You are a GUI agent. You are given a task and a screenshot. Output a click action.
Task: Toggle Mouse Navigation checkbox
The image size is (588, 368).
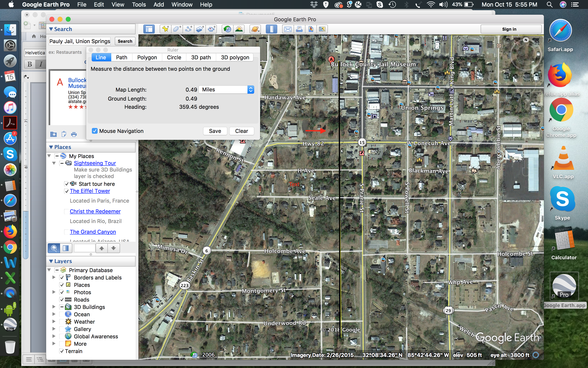pyautogui.click(x=95, y=131)
